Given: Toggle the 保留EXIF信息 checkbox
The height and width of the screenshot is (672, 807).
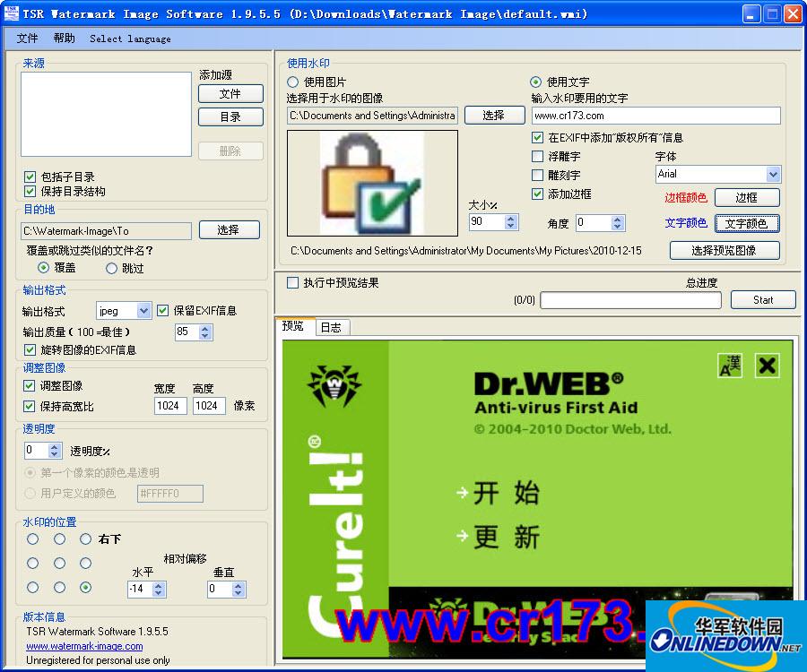Looking at the screenshot, I should pos(162,310).
